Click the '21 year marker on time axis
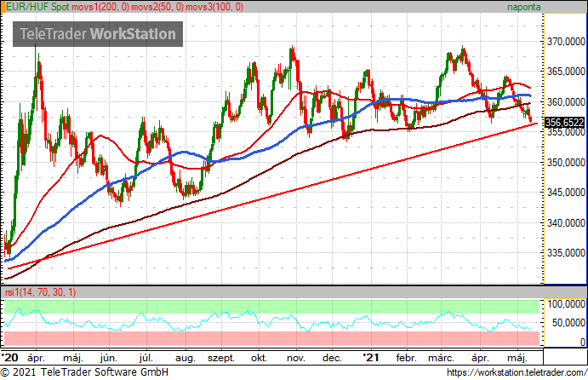 [371, 357]
